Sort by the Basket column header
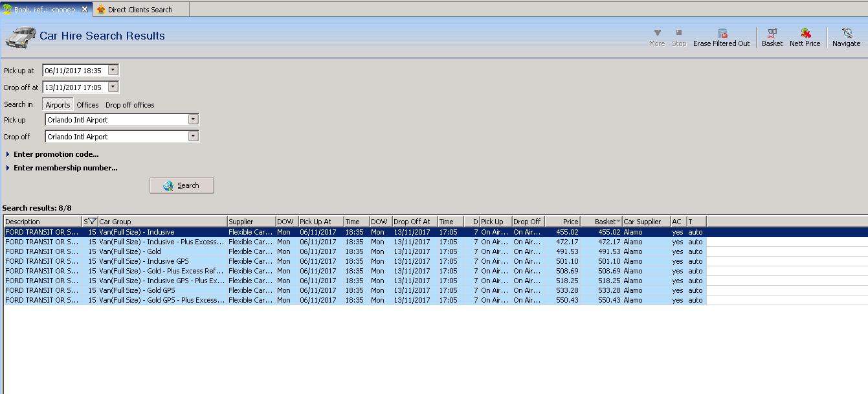868x394 pixels. pos(601,222)
